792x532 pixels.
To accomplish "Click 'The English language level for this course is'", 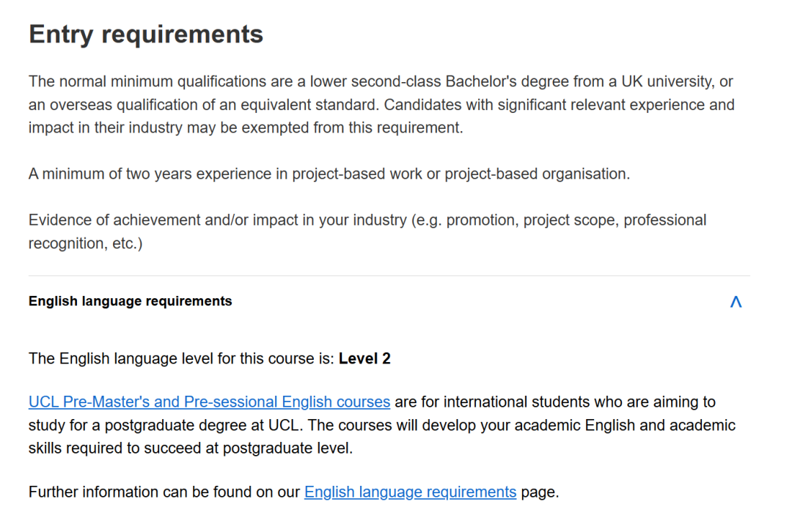I will click(181, 359).
